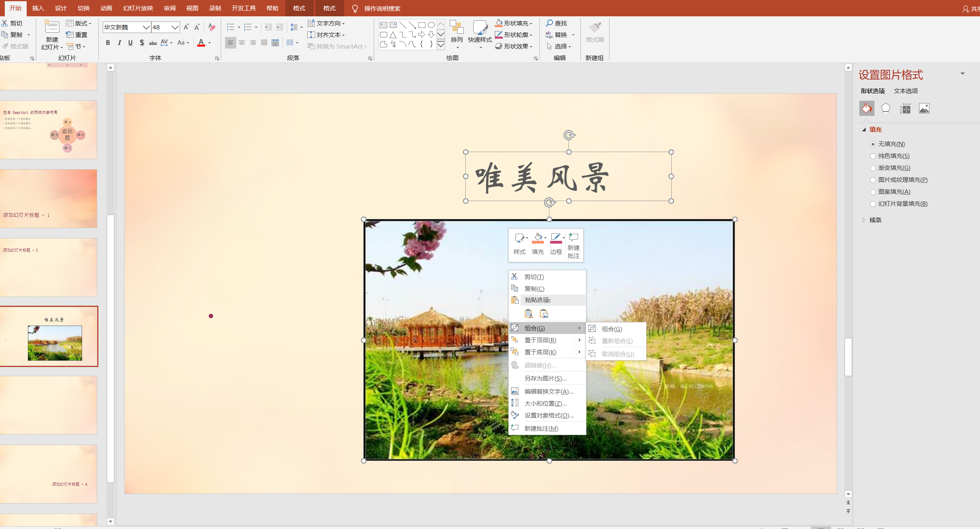980x529 pixels.
Task: Select the SmartArt slide thumbnail
Action: (x=49, y=130)
